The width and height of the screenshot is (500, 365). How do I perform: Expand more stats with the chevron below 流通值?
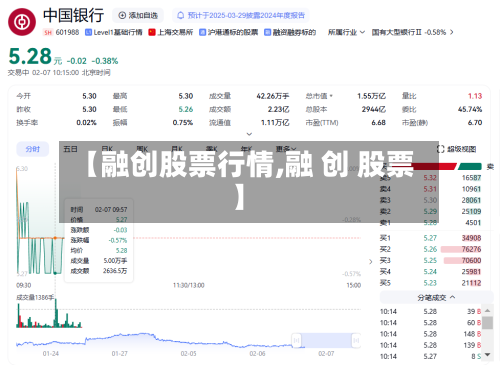(x=249, y=134)
